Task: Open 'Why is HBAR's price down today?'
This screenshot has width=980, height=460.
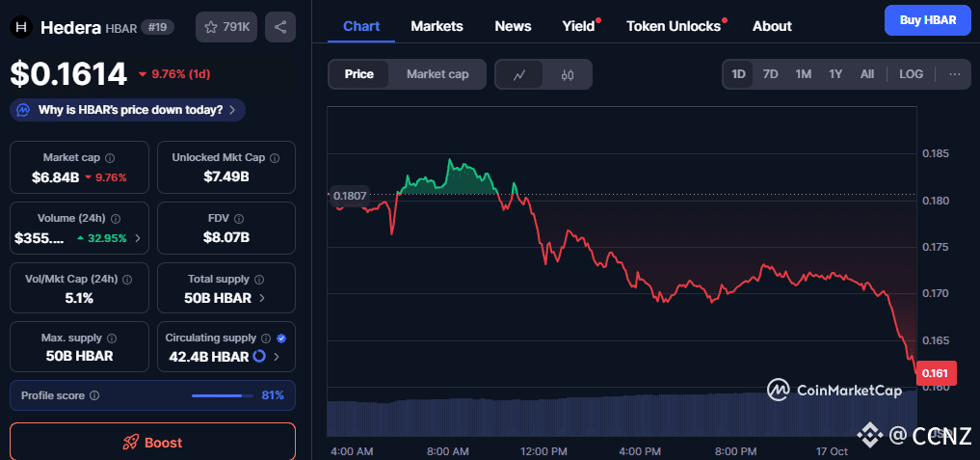Action: (128, 110)
